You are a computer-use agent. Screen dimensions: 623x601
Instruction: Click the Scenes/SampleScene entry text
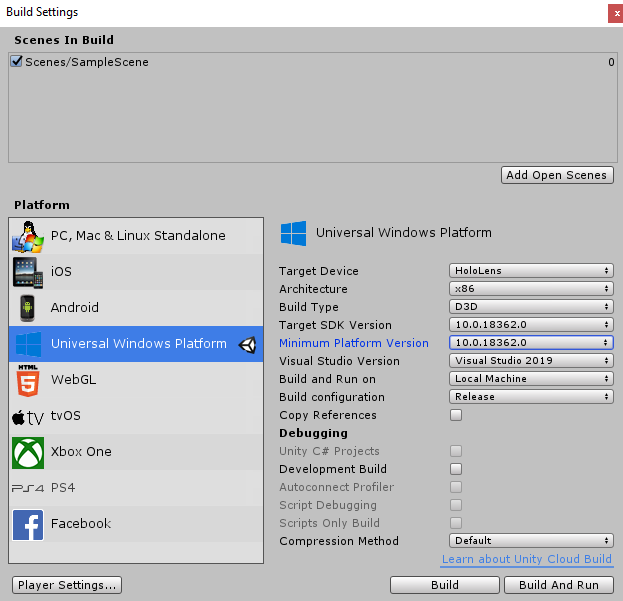pos(87,62)
